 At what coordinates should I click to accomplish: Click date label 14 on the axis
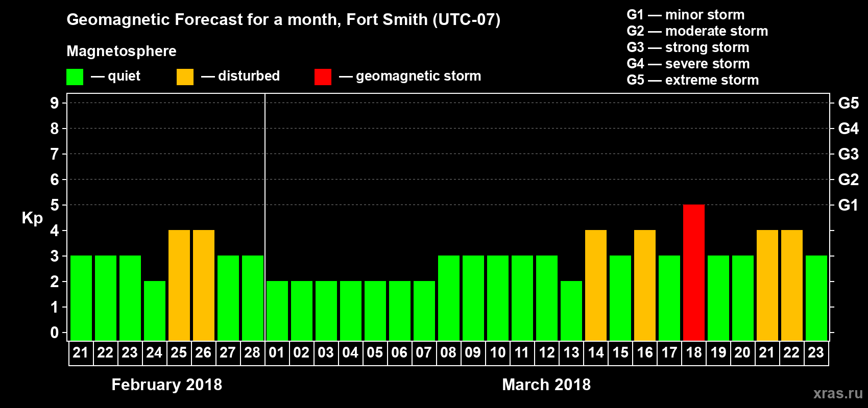(x=596, y=352)
